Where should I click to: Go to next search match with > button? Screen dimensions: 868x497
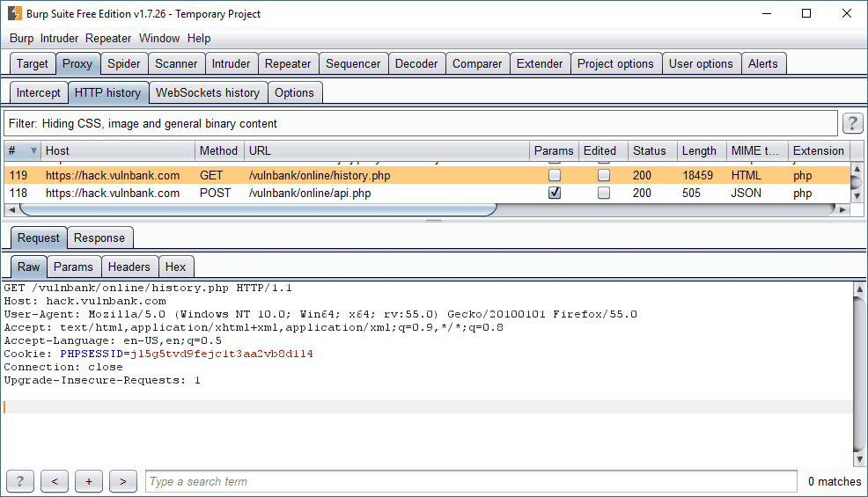123,481
